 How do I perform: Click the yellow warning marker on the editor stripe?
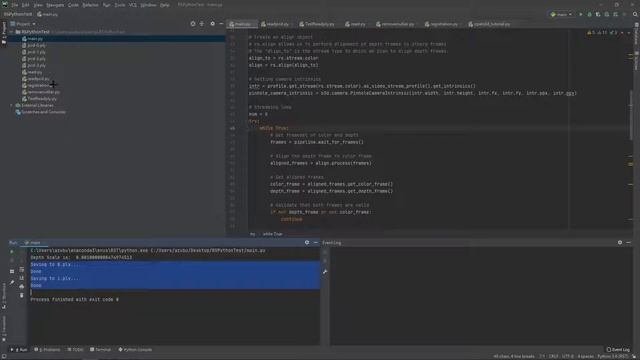631,164
